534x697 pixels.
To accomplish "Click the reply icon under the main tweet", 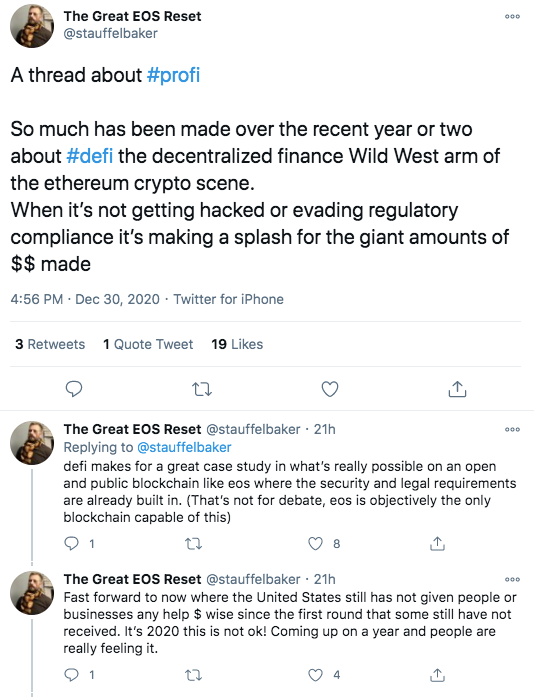I will [74, 389].
